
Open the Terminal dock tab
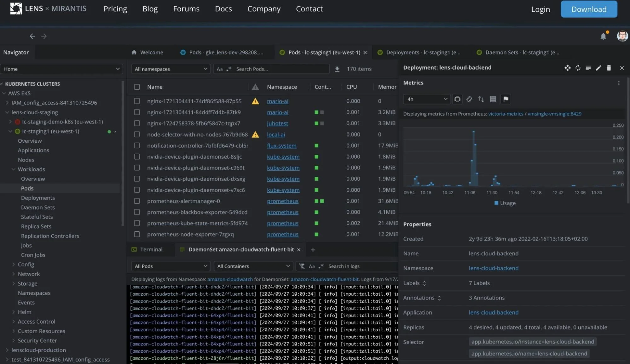pos(147,250)
